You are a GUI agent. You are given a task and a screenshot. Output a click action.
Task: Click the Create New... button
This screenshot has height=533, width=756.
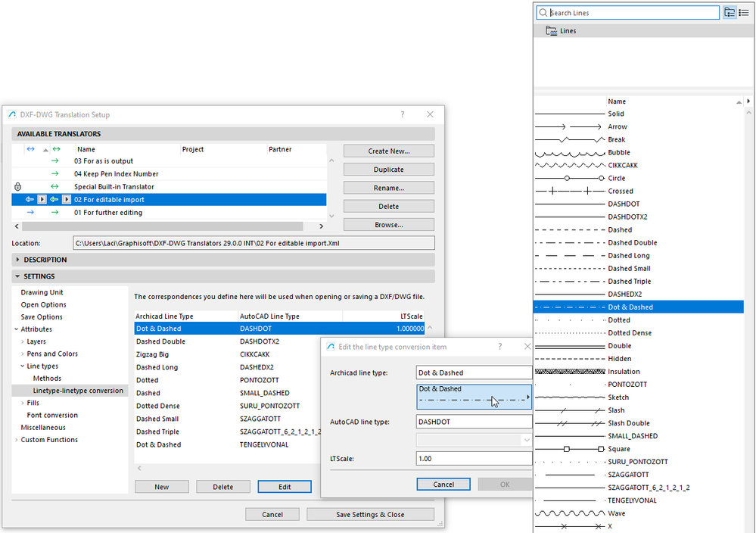tap(389, 151)
